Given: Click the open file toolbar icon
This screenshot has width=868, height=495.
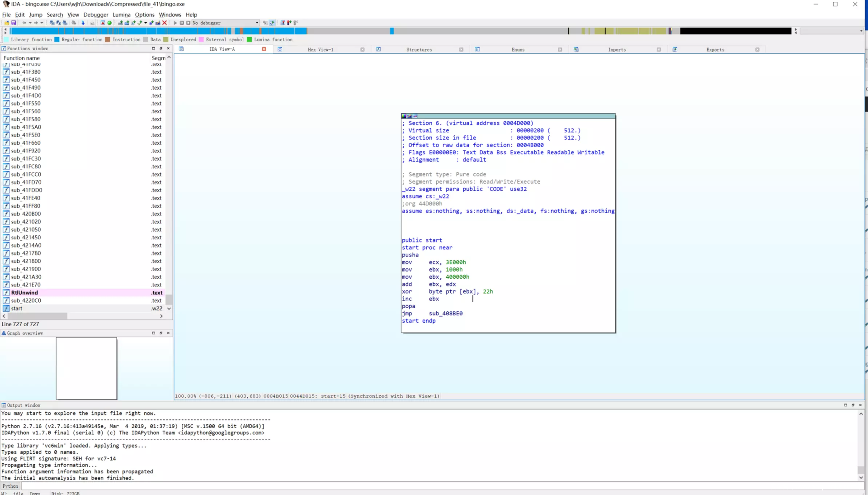Looking at the screenshot, I should click(x=7, y=23).
